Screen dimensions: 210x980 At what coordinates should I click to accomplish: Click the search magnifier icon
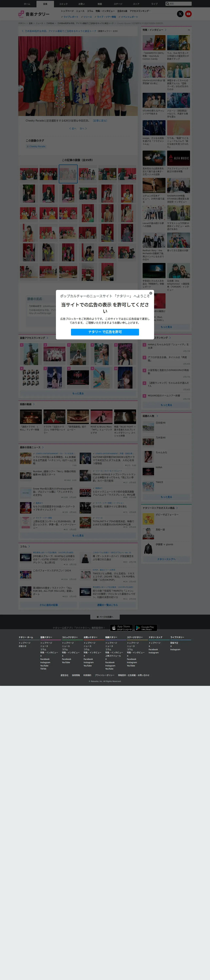(x=167, y=4)
